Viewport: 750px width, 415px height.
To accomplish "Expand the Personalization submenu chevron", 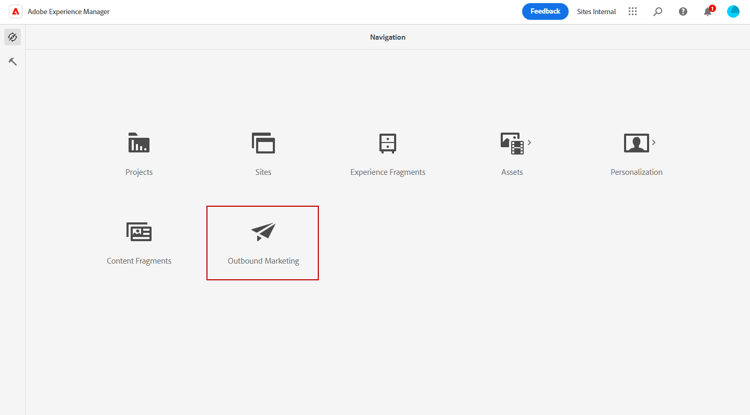I will pyautogui.click(x=653, y=142).
